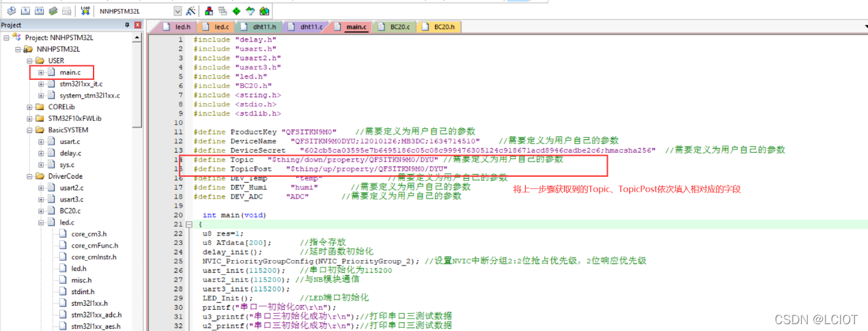The image size is (868, 331).
Task: Click the file icon beside stm32l1xx_it.c
Action: click(x=52, y=83)
